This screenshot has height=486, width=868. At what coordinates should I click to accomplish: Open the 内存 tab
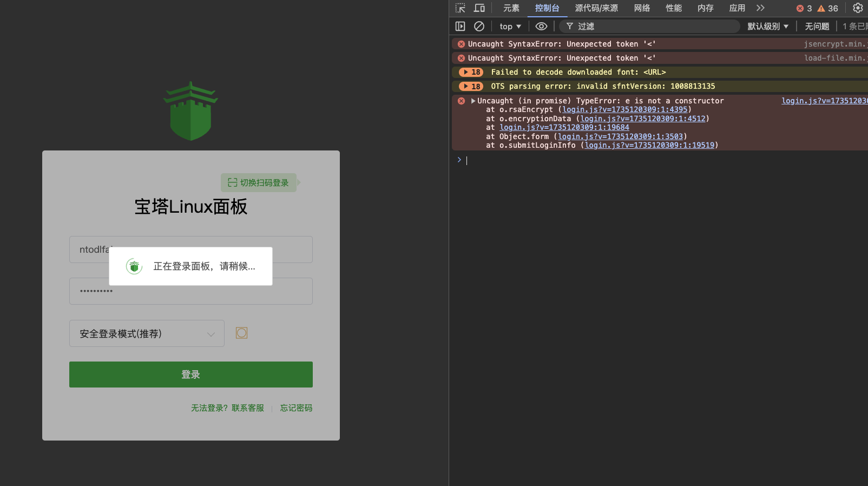[706, 8]
